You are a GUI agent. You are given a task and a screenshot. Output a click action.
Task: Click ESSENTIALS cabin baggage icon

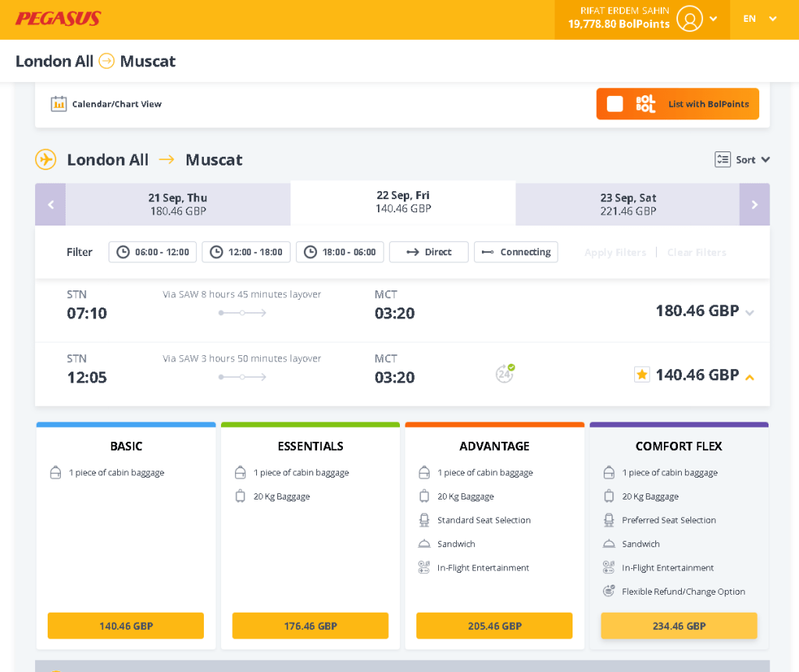[240, 472]
